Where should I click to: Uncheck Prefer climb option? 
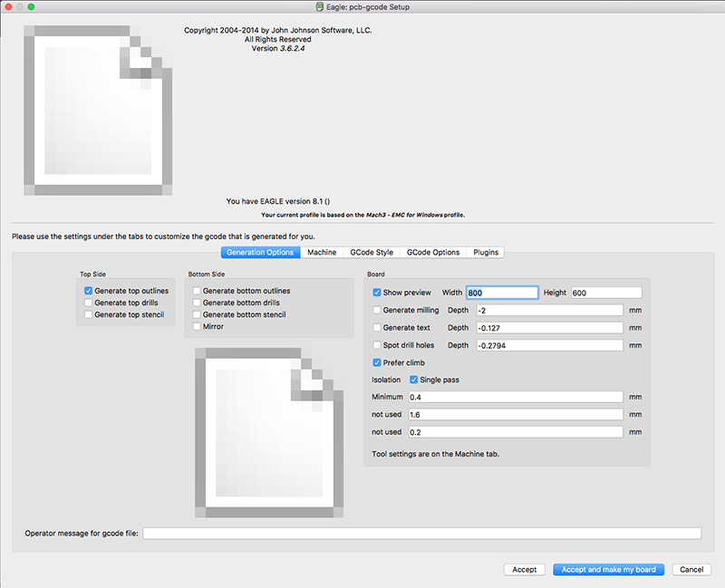(x=377, y=363)
